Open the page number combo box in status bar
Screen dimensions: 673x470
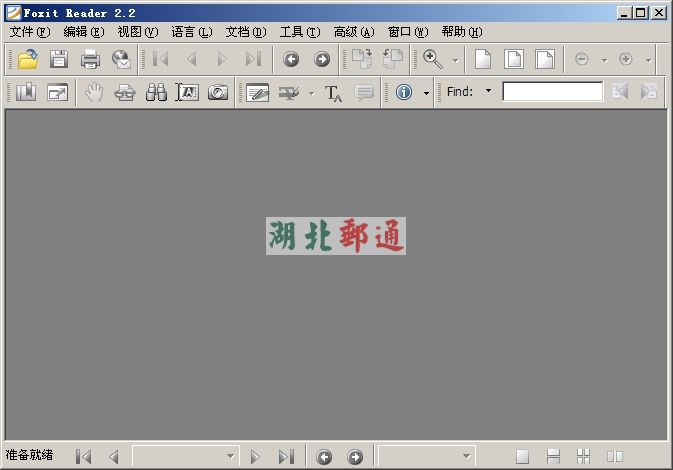tap(186, 456)
